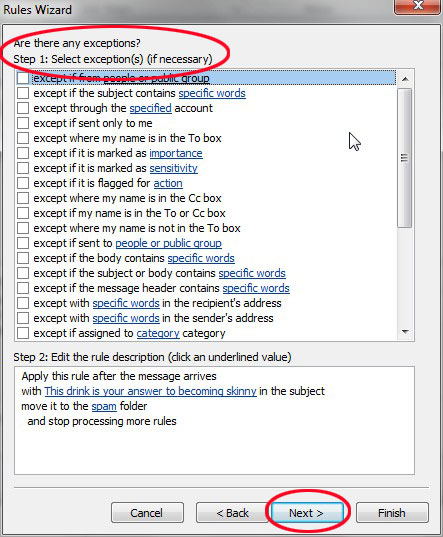Viewport: 443px width, 537px height.
Task: Tick 'except through the specified account' checkbox
Action: (23, 108)
